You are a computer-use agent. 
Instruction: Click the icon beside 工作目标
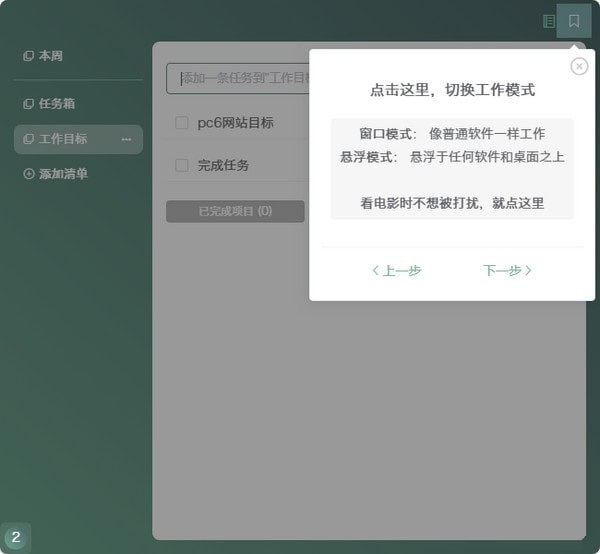[x=28, y=139]
